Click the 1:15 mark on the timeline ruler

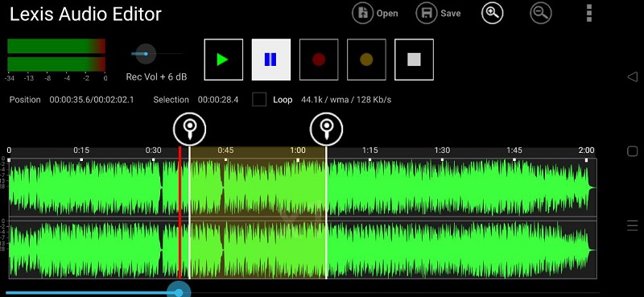pos(369,151)
